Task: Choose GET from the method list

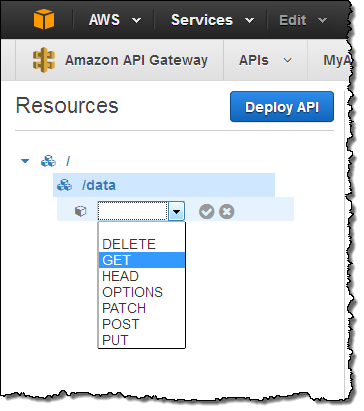Action: pos(142,260)
